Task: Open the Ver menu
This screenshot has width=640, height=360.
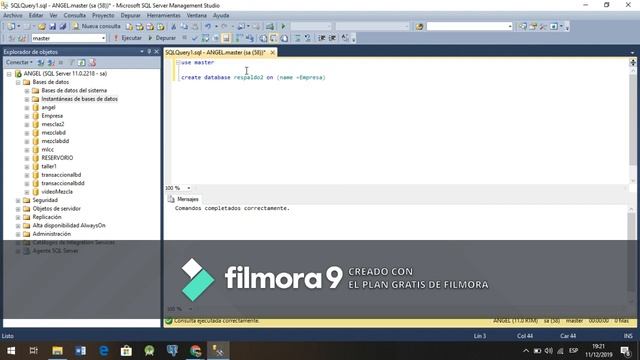Action: click(x=53, y=15)
